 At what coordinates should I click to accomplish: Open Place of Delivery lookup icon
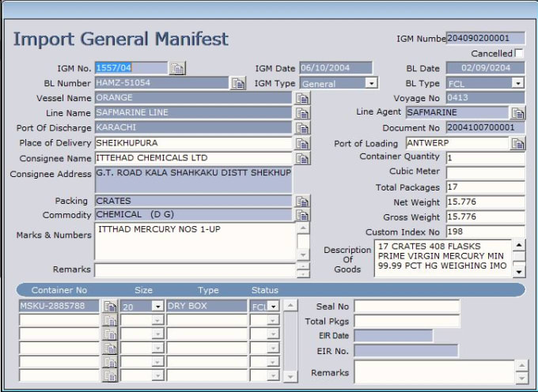tap(302, 143)
